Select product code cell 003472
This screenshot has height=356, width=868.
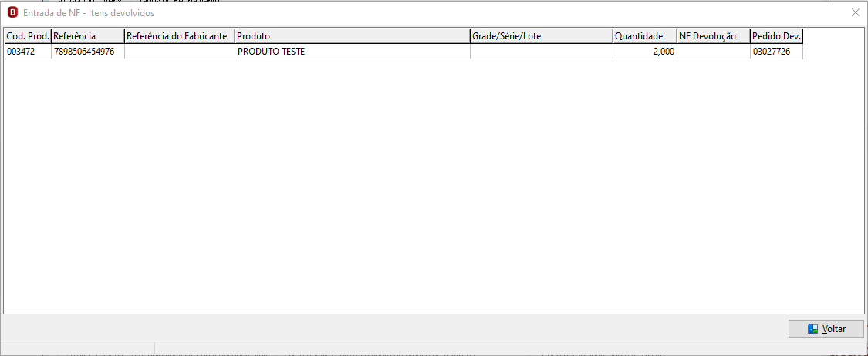click(28, 52)
